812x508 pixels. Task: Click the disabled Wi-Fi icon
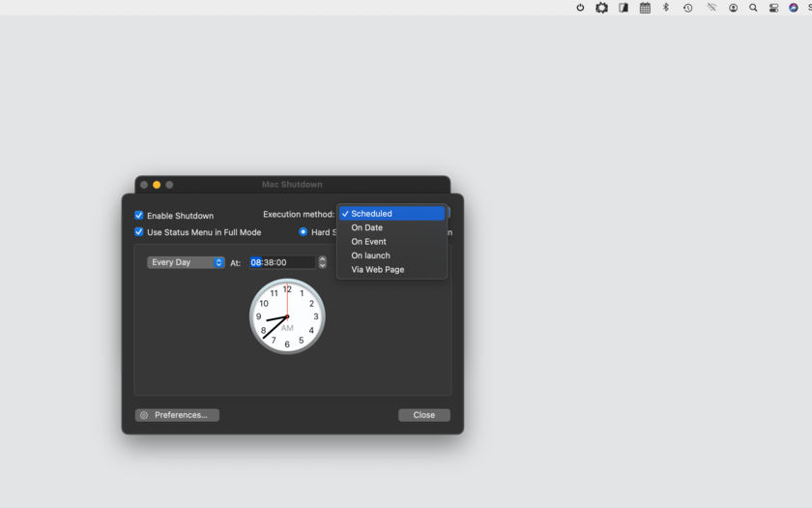711,8
